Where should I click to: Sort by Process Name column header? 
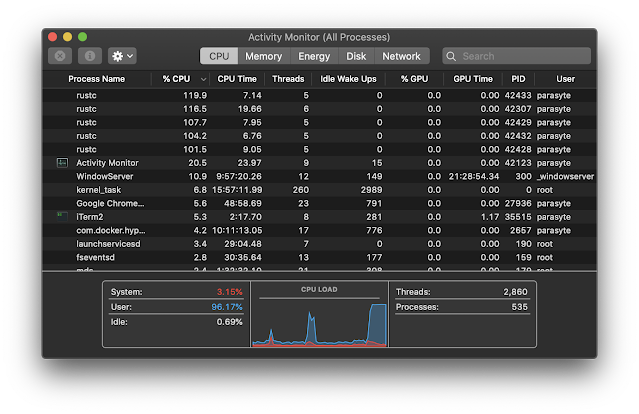point(97,79)
